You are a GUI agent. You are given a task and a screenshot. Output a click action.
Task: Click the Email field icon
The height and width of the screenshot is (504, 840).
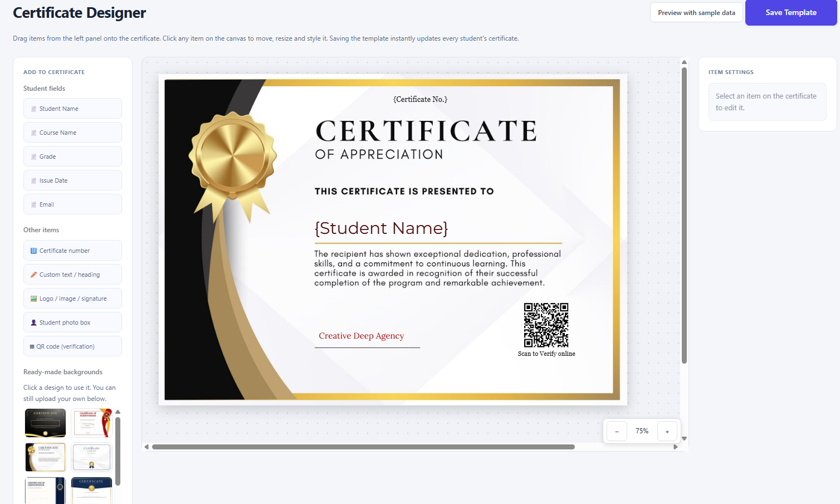(34, 205)
